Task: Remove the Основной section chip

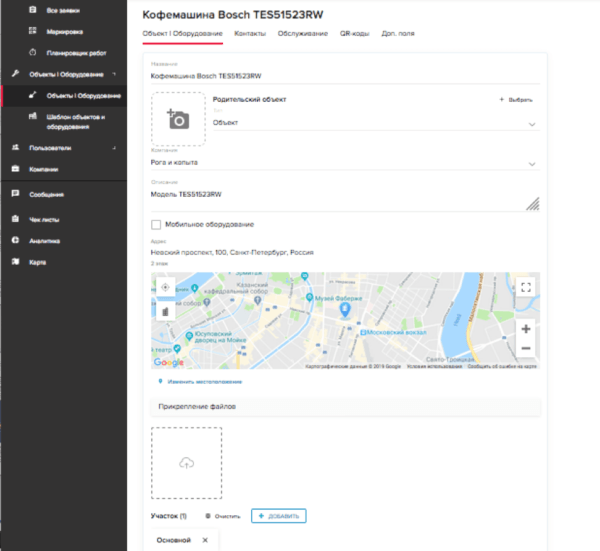Action: click(205, 540)
